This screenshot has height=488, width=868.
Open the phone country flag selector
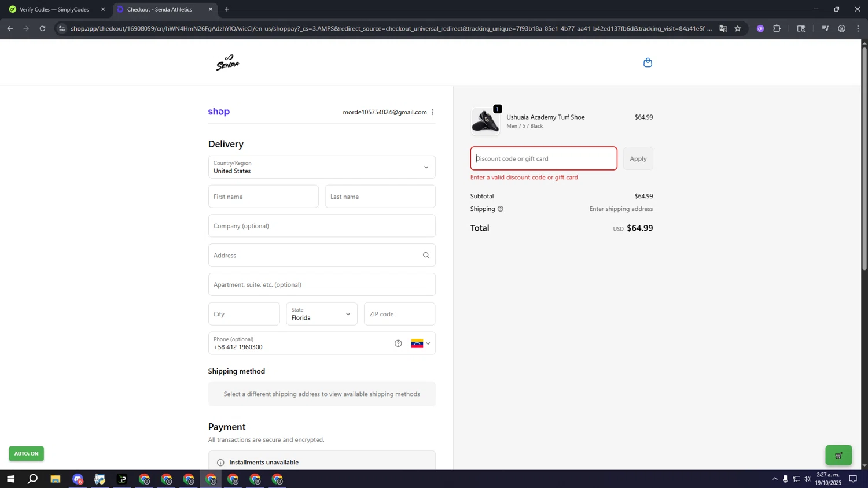(x=421, y=343)
